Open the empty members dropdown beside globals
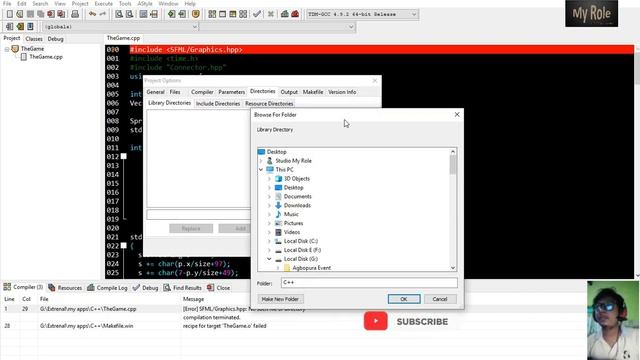The height and width of the screenshot is (360, 640). tap(351, 27)
